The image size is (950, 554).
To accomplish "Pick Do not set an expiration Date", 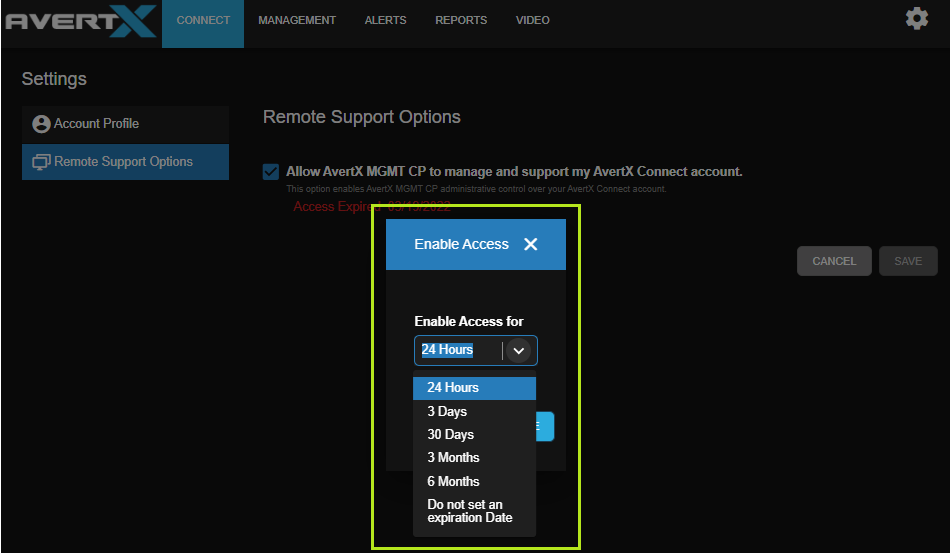I will (474, 511).
